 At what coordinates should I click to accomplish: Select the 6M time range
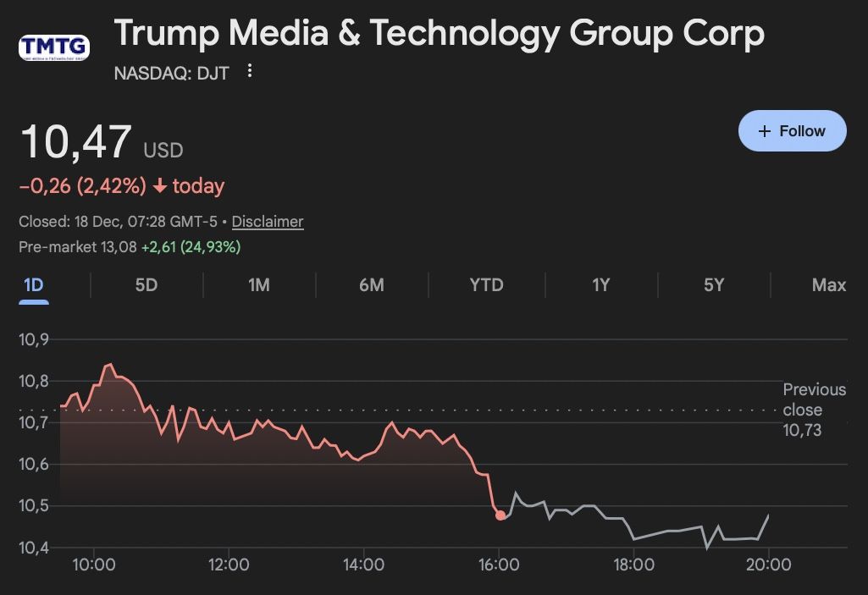[372, 285]
